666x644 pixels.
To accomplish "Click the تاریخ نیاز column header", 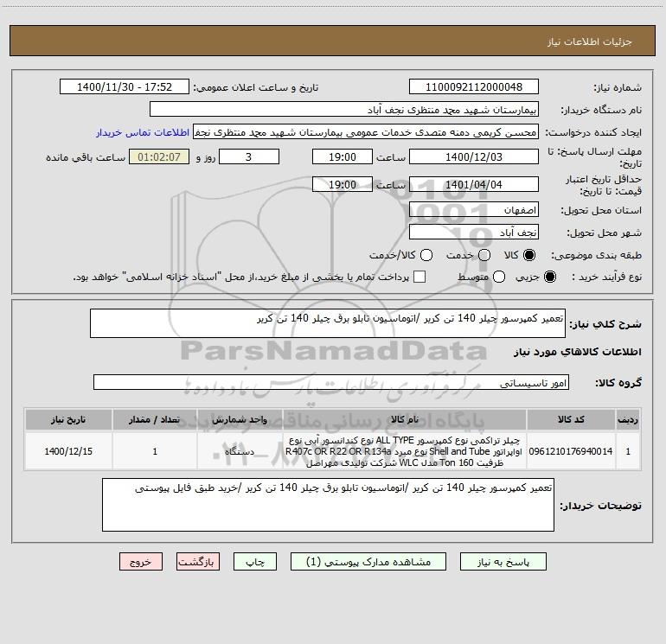I will (68, 420).
